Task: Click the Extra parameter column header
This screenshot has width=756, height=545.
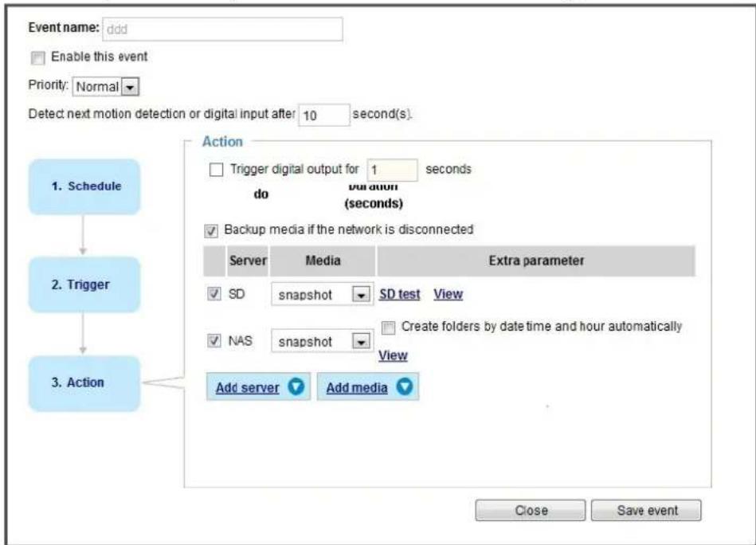Action: 536,261
